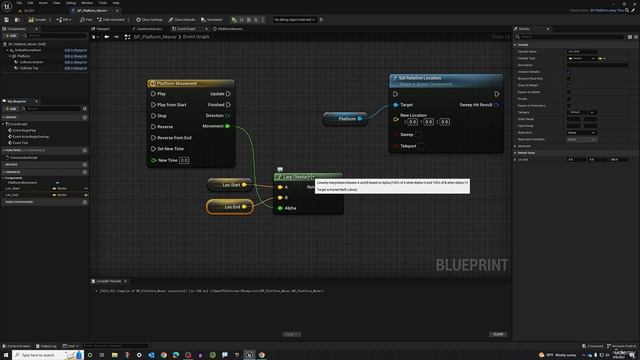
Task: Click the Save blueprint icon
Action: tap(7, 20)
